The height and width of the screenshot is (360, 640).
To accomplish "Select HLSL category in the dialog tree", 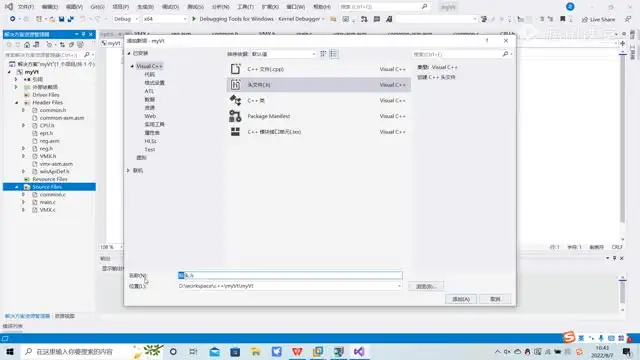I will coord(150,141).
